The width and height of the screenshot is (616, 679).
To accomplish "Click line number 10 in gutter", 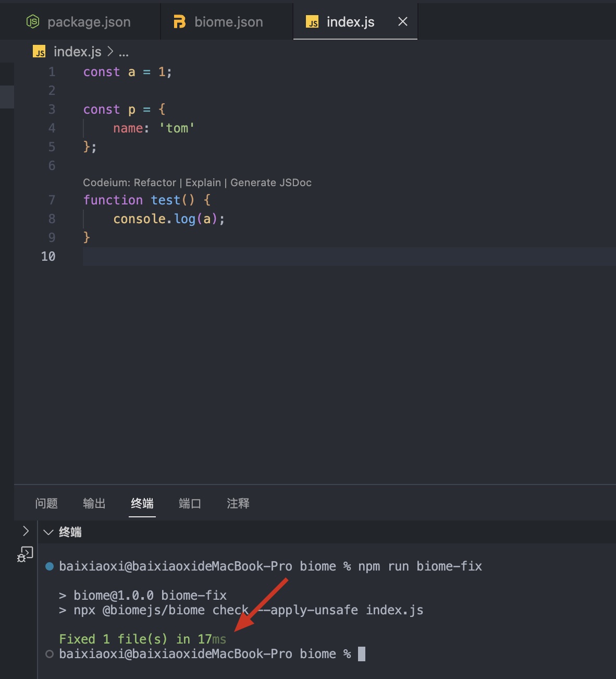I will click(x=48, y=257).
